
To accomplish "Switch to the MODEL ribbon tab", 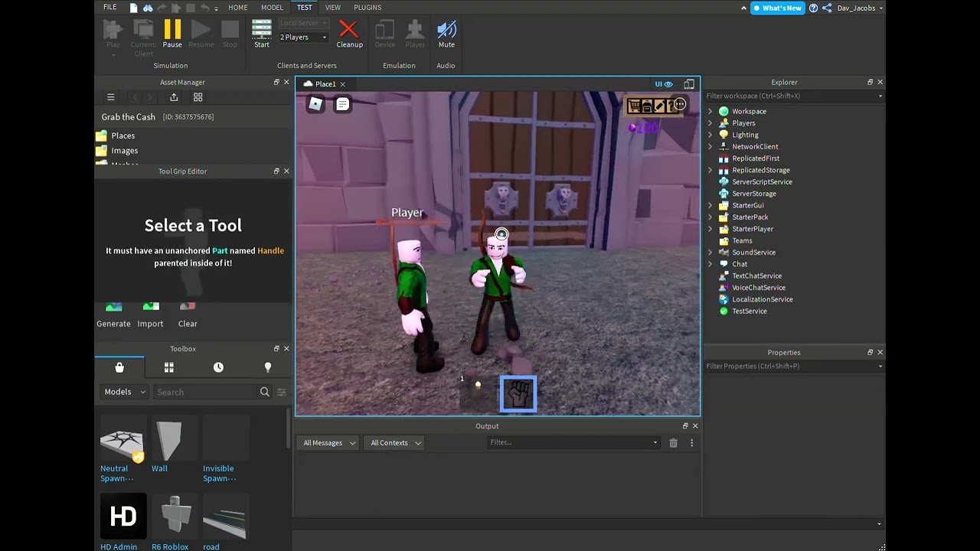I will [272, 8].
